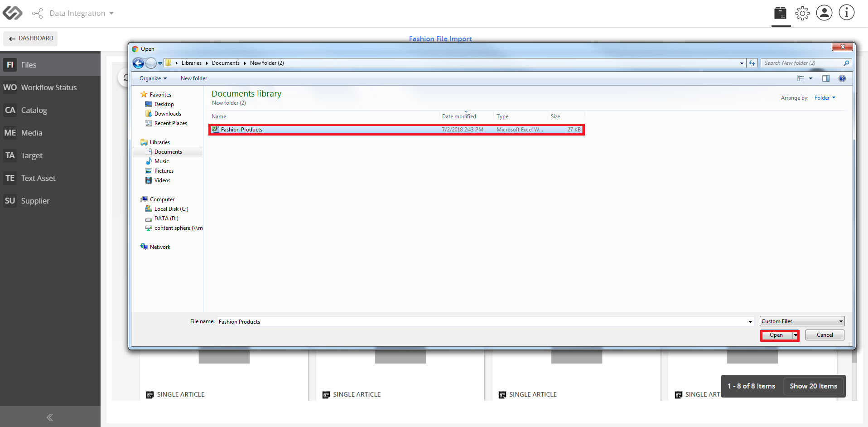Select Videos library in tree
The width and height of the screenshot is (868, 427).
(162, 180)
